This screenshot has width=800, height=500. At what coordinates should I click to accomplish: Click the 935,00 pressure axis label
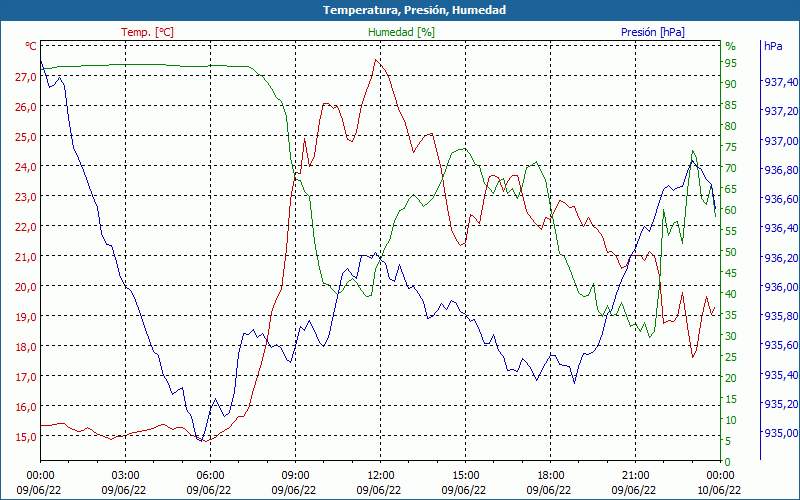tap(780, 433)
